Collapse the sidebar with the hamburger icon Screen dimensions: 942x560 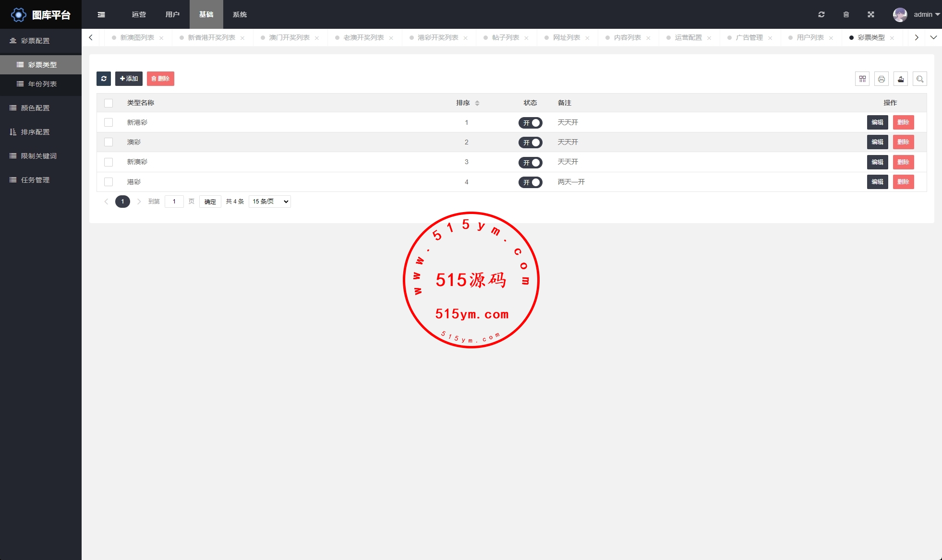[101, 14]
